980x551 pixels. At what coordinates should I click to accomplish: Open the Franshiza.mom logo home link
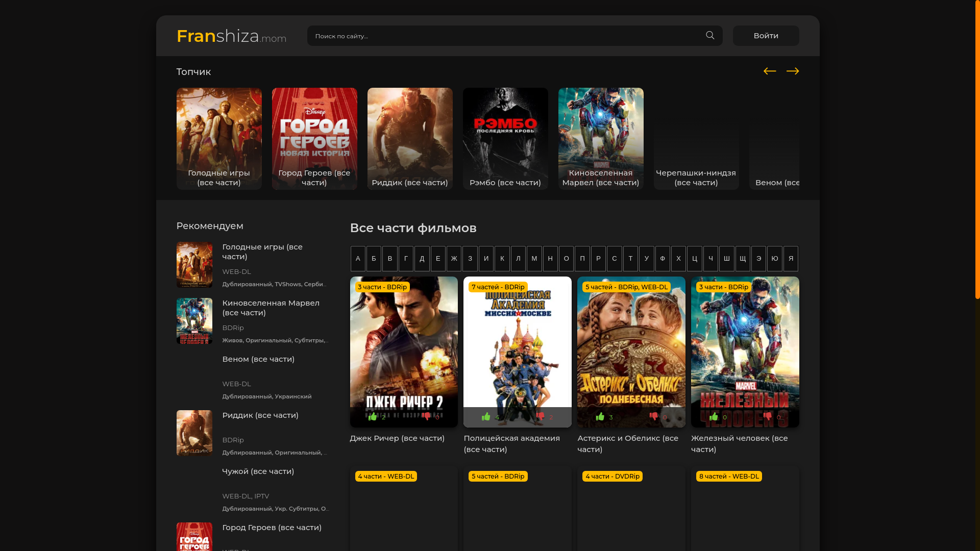[231, 36]
